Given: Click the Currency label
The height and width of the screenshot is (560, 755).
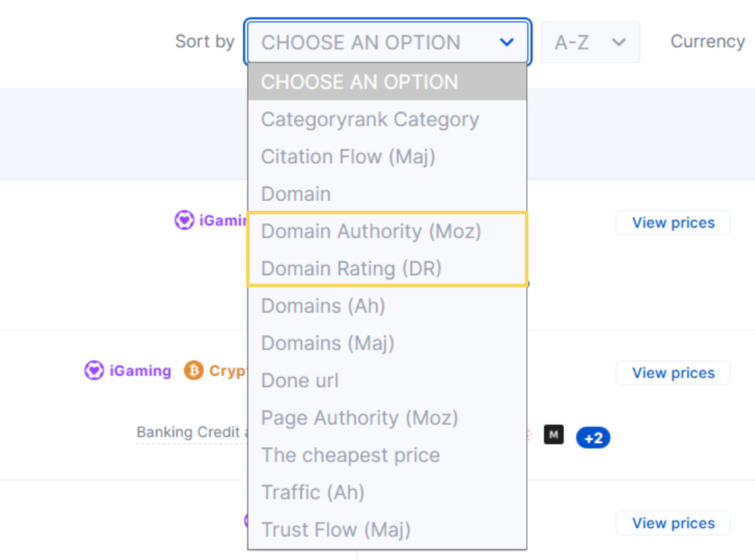Looking at the screenshot, I should [x=707, y=41].
